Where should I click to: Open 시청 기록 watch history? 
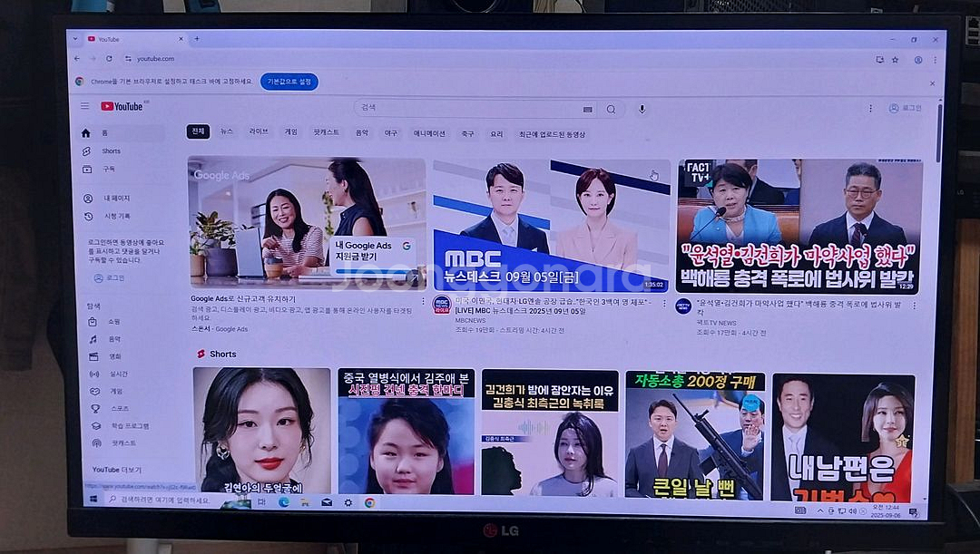click(117, 216)
